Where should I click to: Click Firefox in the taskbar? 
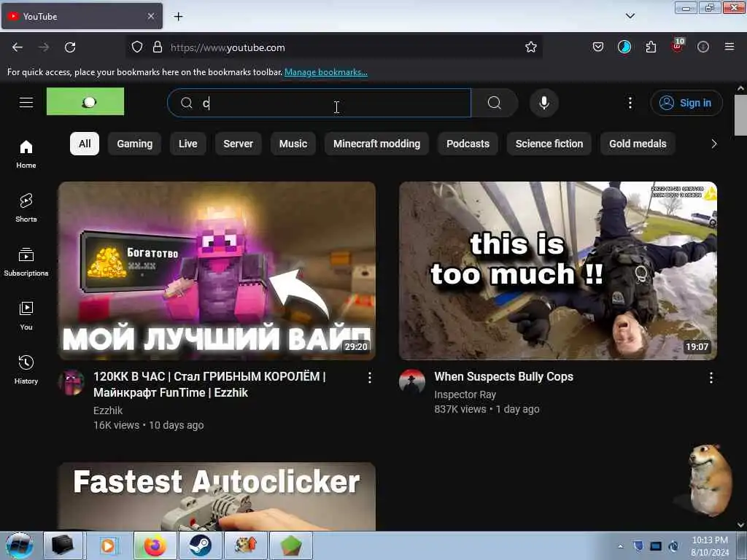point(155,545)
